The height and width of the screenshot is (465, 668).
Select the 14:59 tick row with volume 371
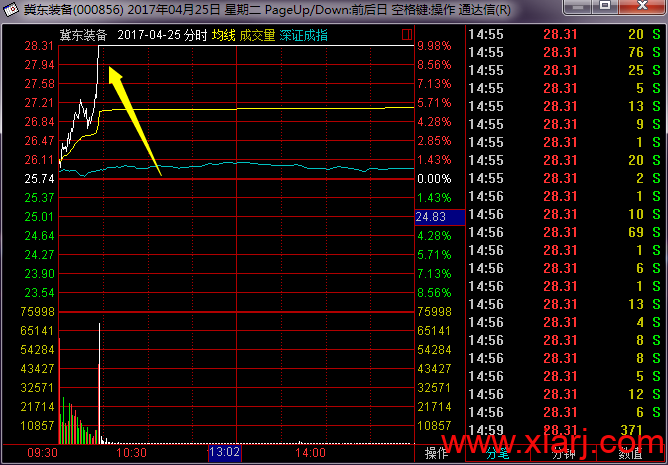click(x=564, y=430)
